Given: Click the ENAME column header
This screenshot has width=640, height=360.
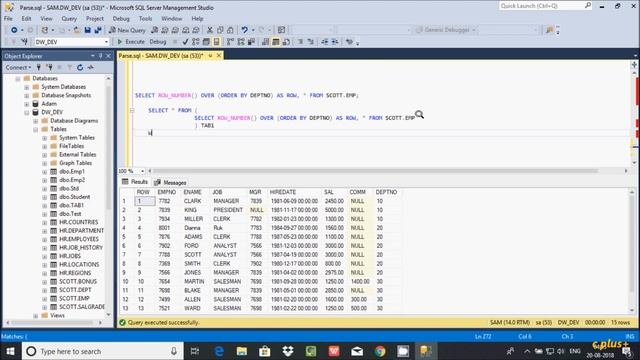Looking at the screenshot, I should pos(192,192).
